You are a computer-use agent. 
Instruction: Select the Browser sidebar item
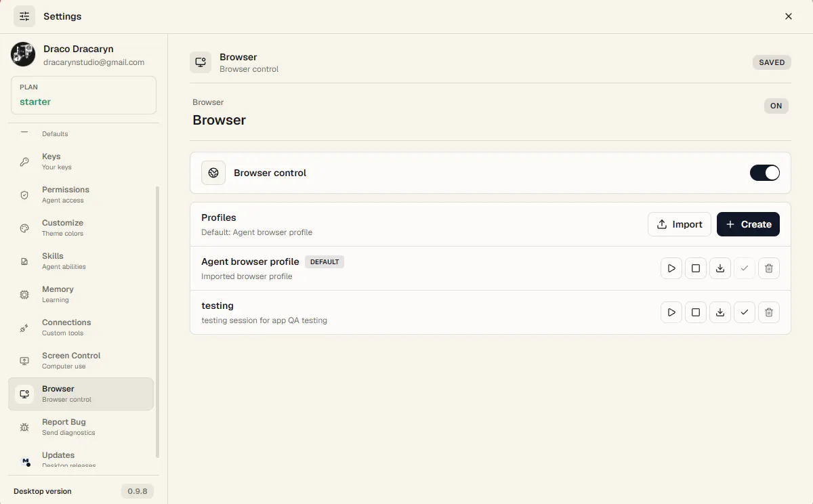pos(81,394)
